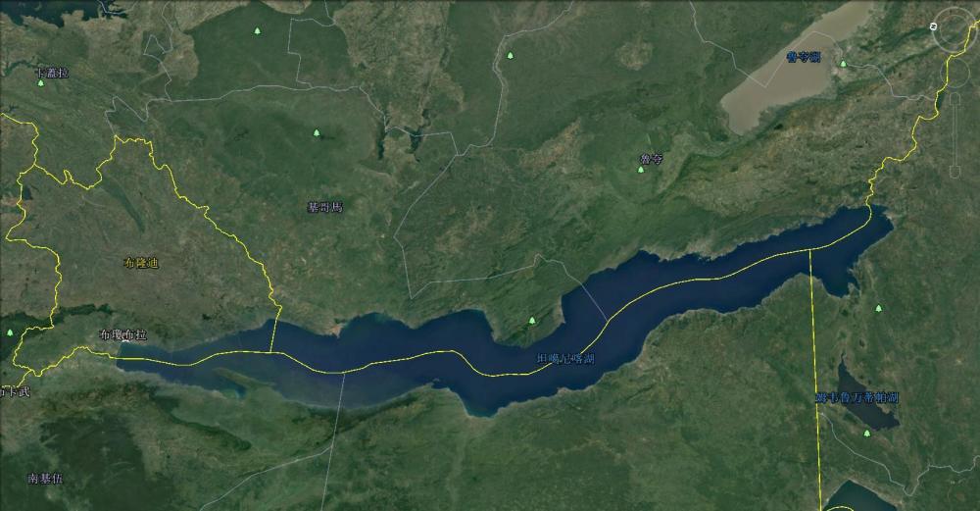Select the park tree icon below 鲁夸
The height and width of the screenshot is (511, 980).
click(x=641, y=170)
